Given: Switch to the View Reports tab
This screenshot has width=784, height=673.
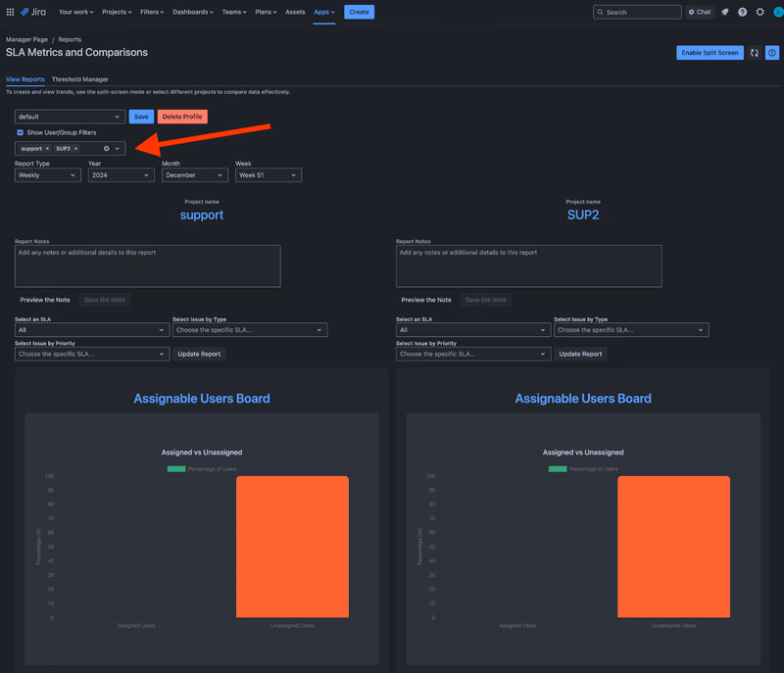Looking at the screenshot, I should 25,79.
